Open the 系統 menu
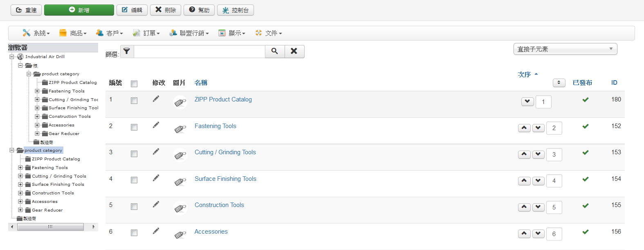Image resolution: width=644 pixels, height=250 pixels. 36,33
